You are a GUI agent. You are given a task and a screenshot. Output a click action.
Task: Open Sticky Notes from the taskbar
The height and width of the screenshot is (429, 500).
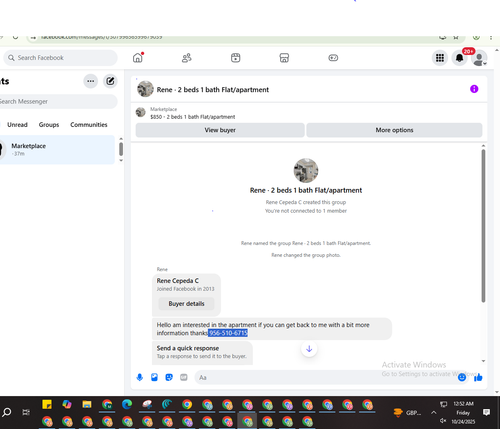pyautogui.click(x=47, y=404)
